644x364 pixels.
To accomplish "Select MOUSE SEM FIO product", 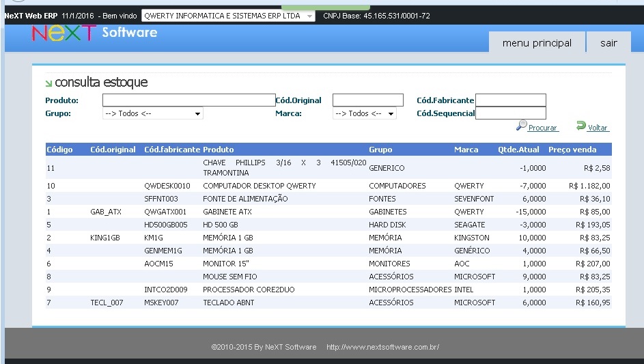I will click(x=230, y=277).
